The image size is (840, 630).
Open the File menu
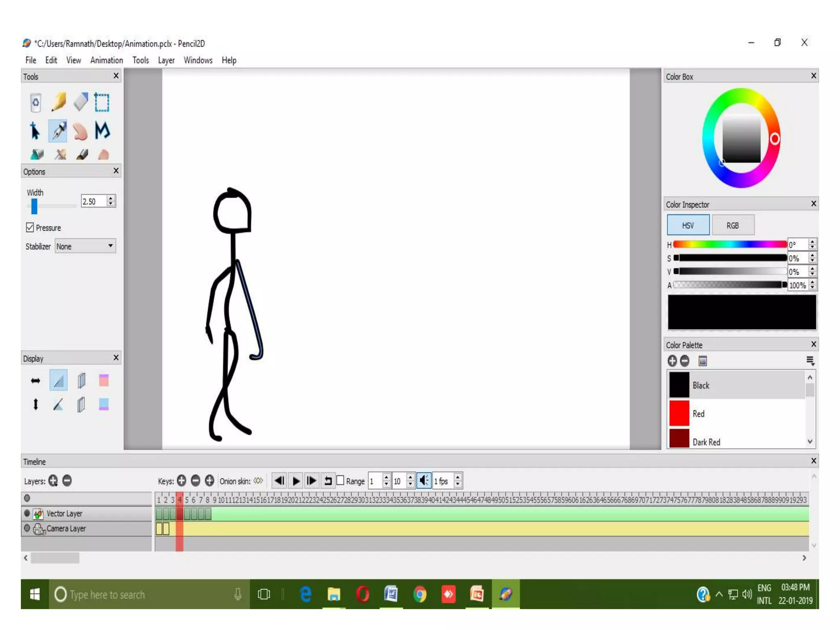click(x=31, y=60)
